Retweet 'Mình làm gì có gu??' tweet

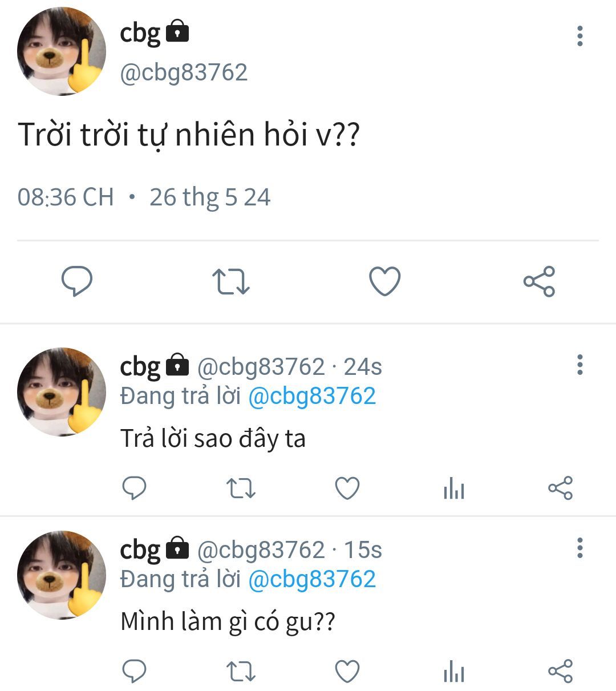point(241,672)
